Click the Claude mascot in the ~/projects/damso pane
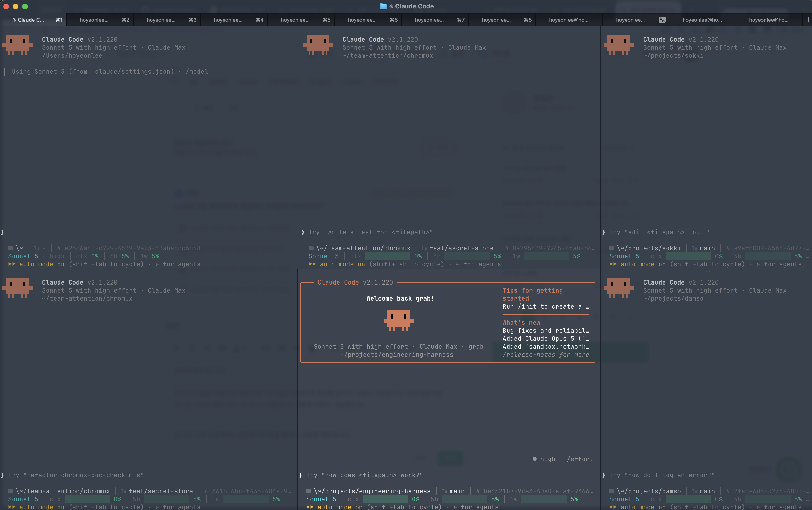This screenshot has width=812, height=510. 618,288
